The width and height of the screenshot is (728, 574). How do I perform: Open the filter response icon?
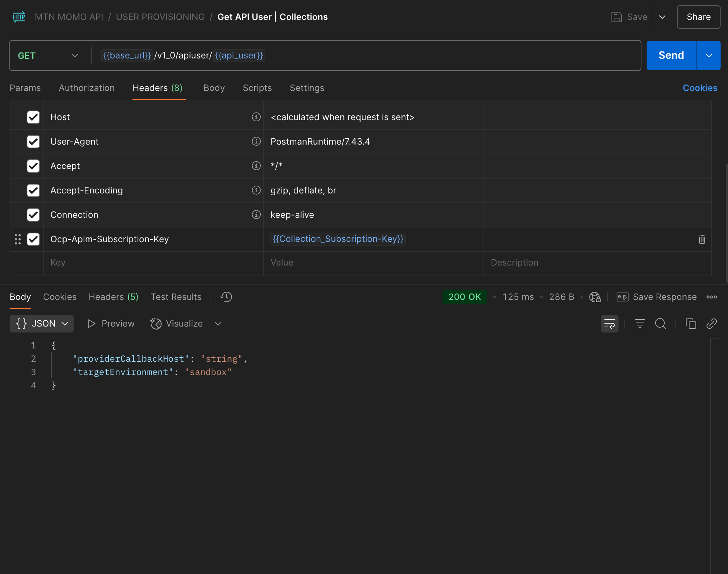tap(640, 324)
